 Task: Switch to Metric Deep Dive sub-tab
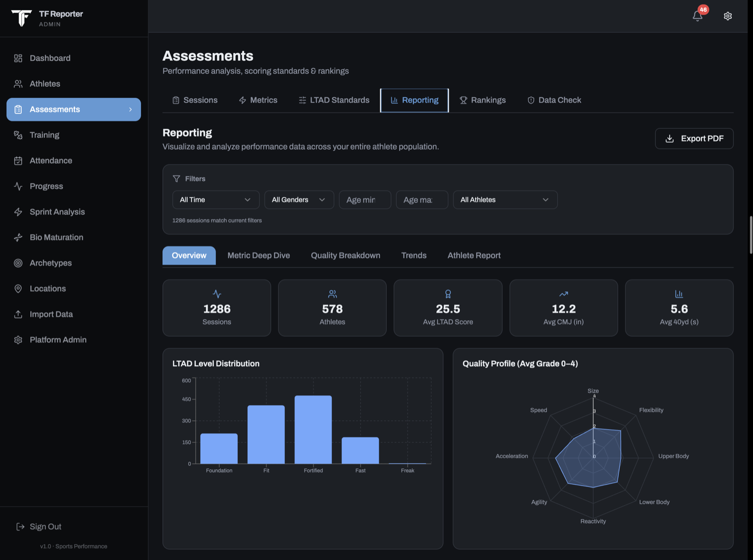258,256
